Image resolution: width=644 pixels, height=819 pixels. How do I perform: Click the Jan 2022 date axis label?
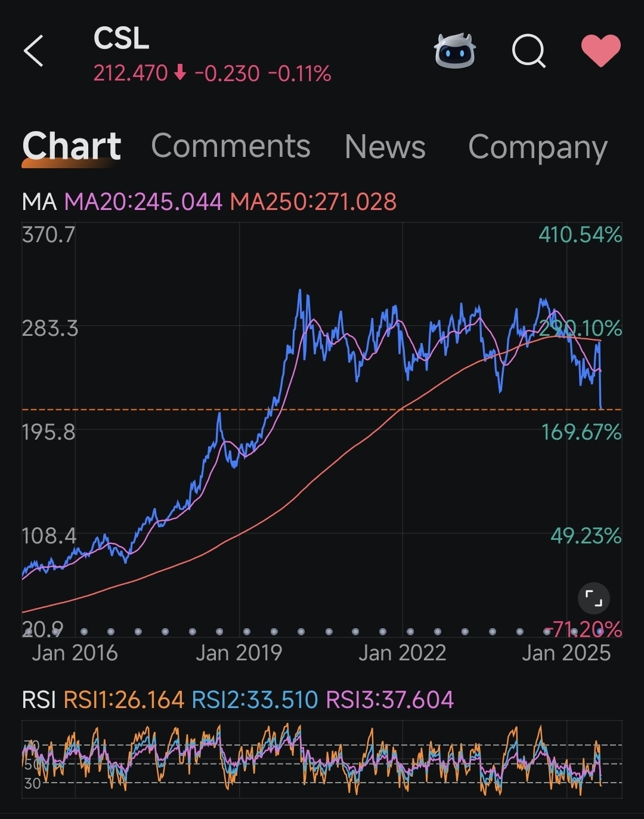[402, 653]
